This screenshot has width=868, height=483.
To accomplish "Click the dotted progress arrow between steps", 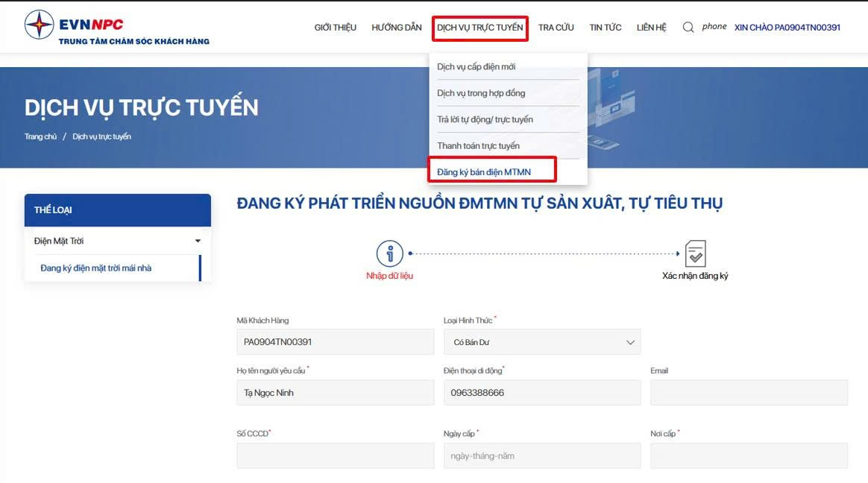I will click(x=544, y=253).
